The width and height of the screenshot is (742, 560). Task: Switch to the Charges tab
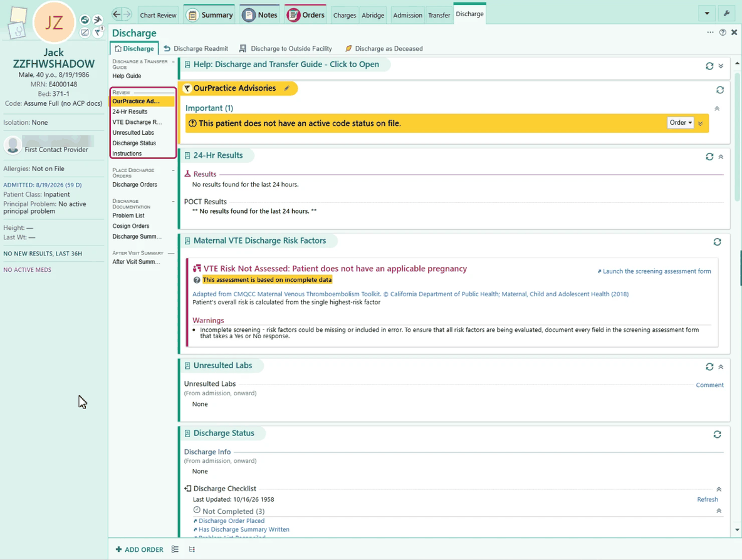pos(345,15)
